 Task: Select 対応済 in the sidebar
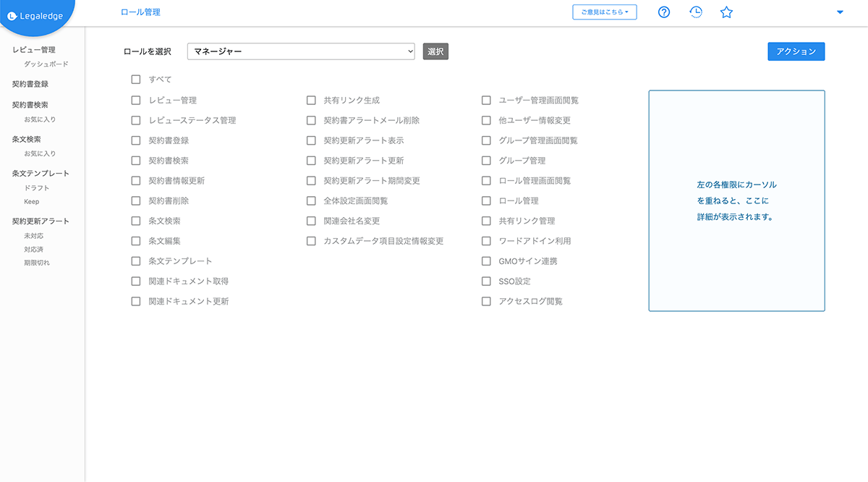tap(34, 250)
